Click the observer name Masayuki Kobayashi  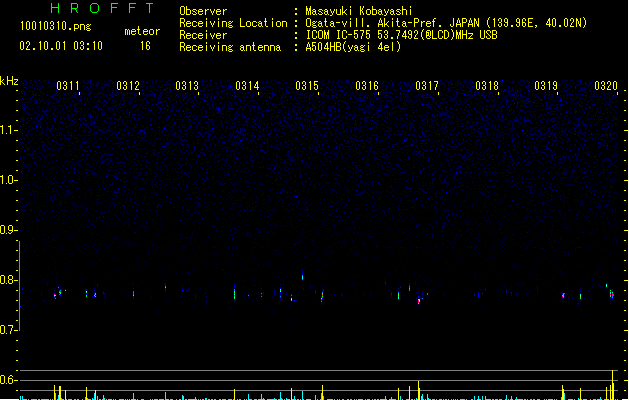click(x=359, y=11)
